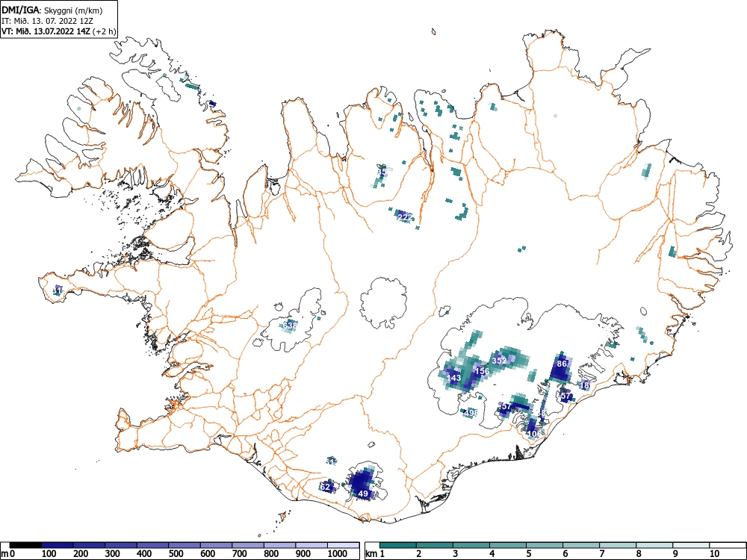
Task: Click the 352 visibility value on the map
Action: [499, 361]
